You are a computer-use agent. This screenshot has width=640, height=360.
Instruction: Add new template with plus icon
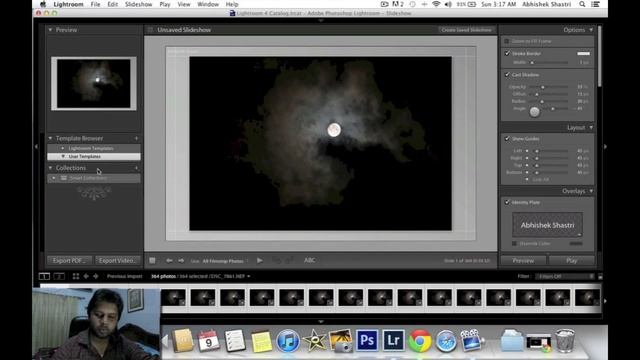(136, 138)
